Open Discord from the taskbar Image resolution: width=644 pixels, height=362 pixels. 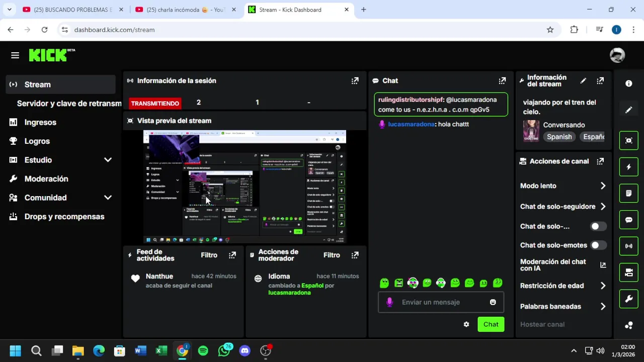(x=245, y=350)
